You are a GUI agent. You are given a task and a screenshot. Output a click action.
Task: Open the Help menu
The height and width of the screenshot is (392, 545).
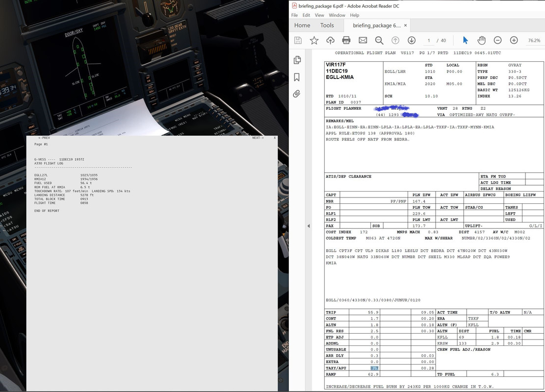point(355,15)
